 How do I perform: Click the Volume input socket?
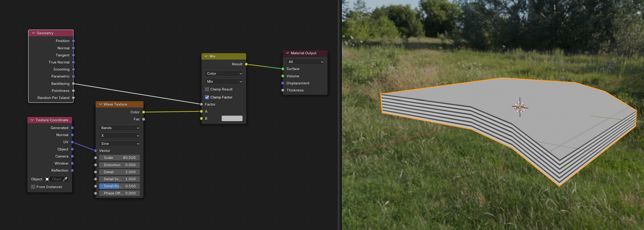[x=283, y=76]
